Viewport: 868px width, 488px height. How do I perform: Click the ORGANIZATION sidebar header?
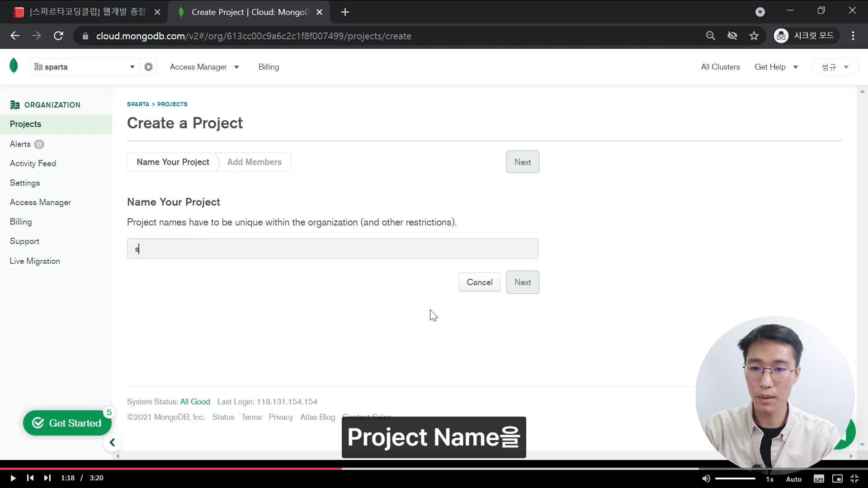45,105
